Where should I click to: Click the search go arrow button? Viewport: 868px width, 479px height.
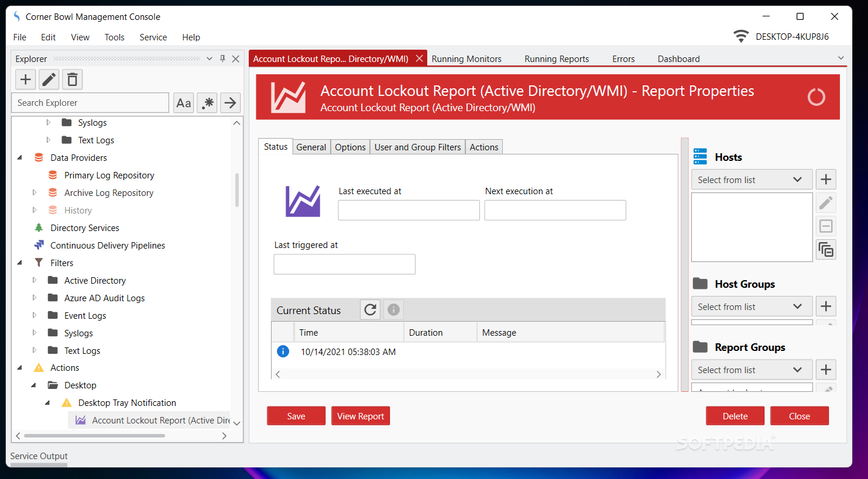[231, 103]
